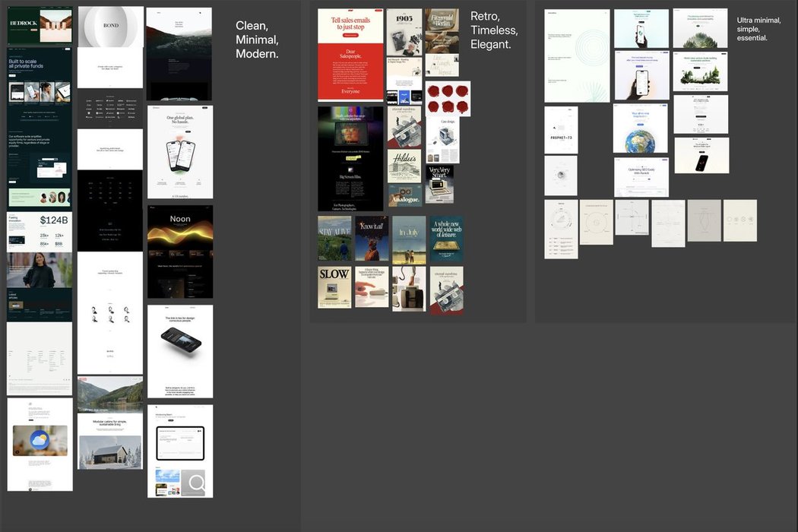Select the STAY ALIVE poster
Viewport: 798px width, 532px height.
tap(334, 238)
